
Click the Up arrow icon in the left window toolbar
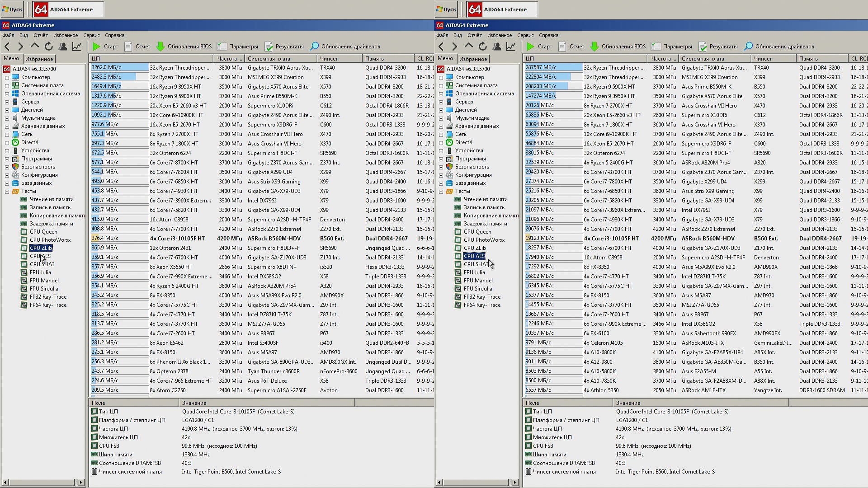[35, 47]
